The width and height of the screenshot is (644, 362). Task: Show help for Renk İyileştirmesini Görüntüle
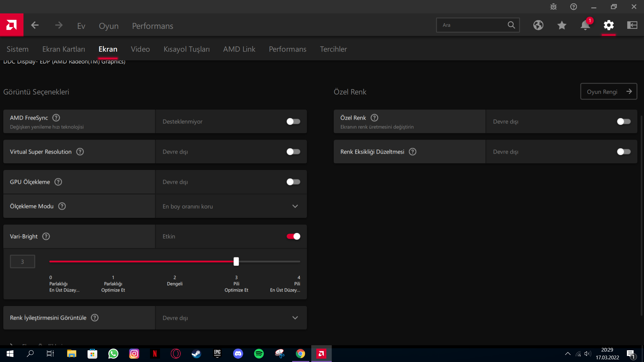tap(95, 317)
